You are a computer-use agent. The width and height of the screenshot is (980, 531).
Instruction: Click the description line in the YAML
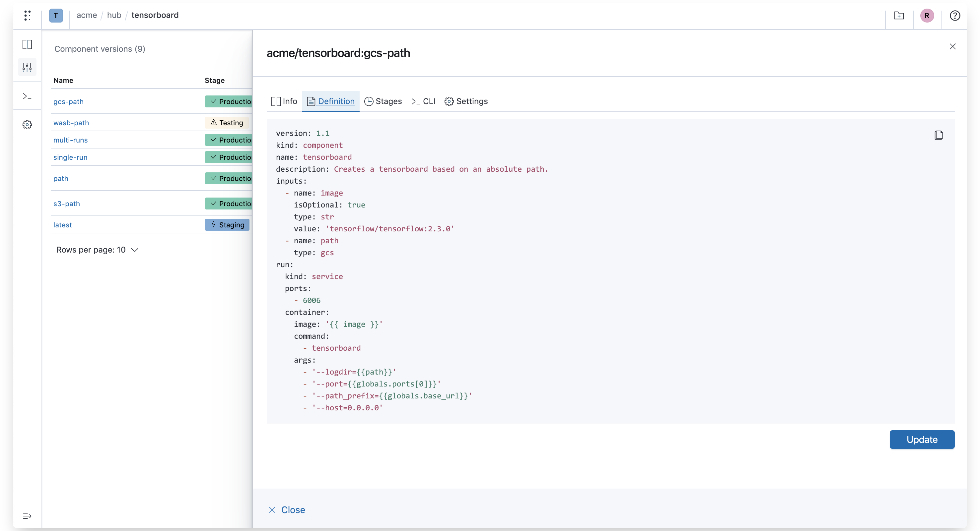(412, 169)
